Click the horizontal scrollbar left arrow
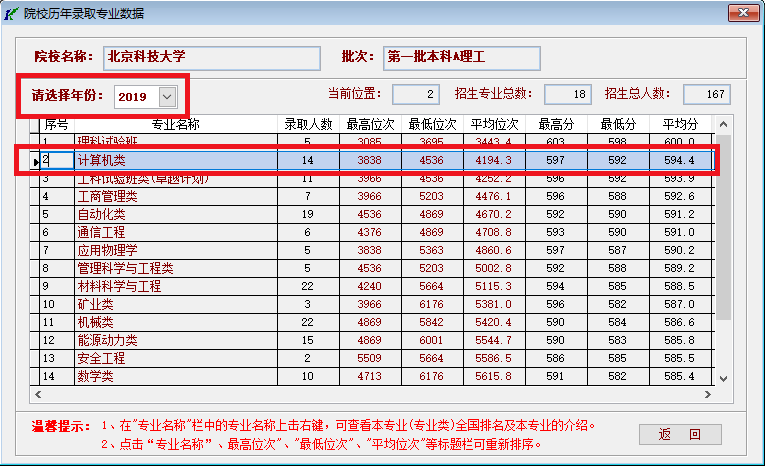 pos(38,394)
